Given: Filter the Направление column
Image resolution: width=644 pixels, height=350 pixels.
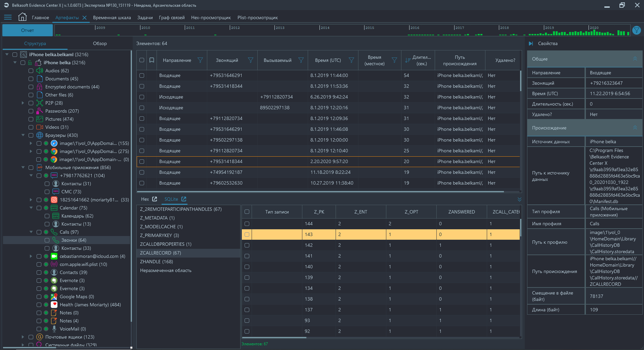Looking at the screenshot, I should (x=200, y=60).
